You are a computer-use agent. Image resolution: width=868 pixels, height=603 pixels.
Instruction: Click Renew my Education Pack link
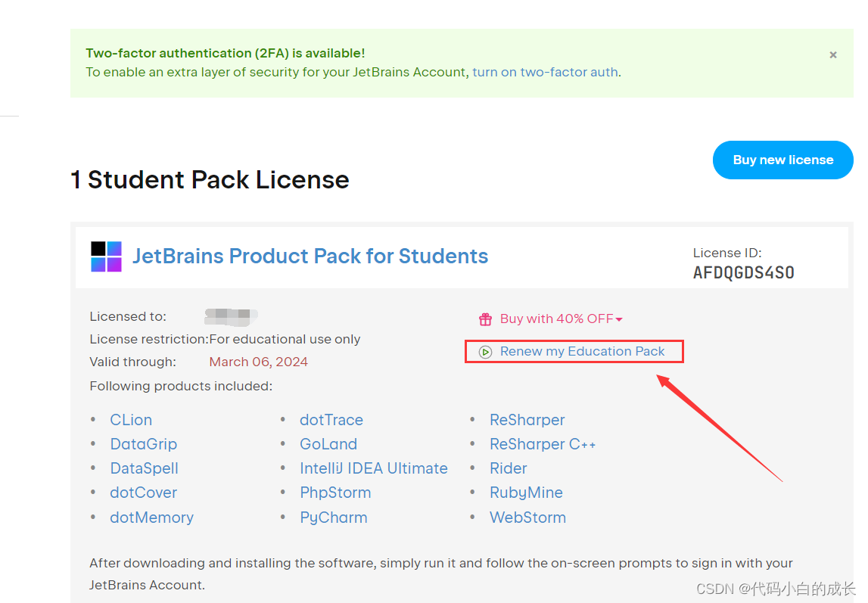(x=582, y=352)
